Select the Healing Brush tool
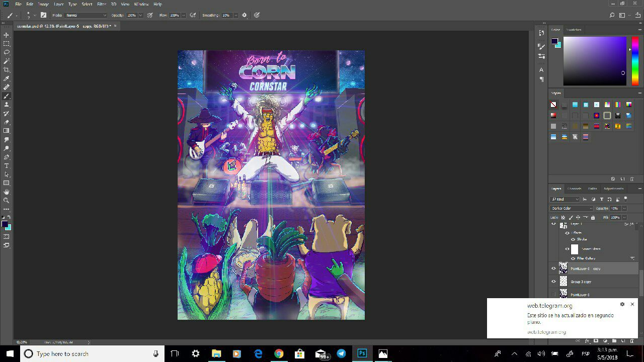This screenshot has width=644, height=362. tap(7, 87)
